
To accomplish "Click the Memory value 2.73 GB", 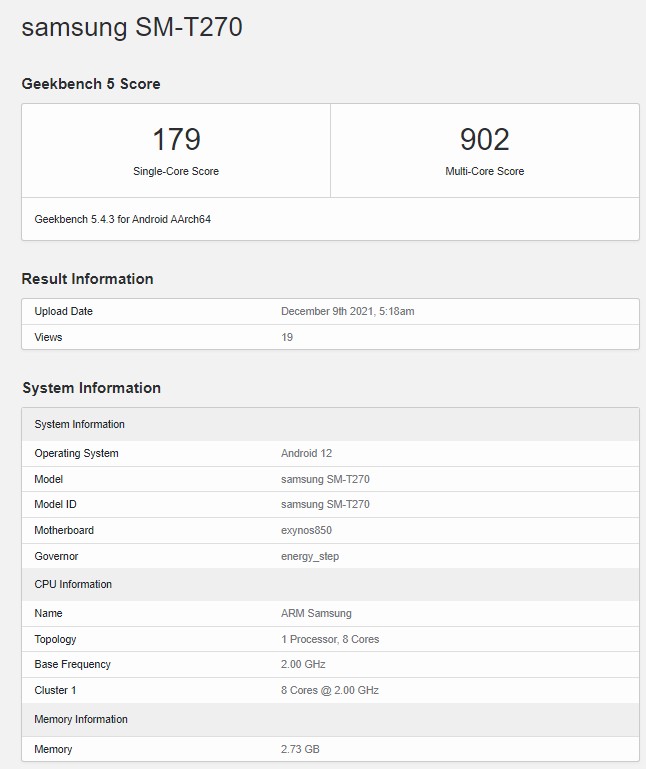I will point(300,749).
